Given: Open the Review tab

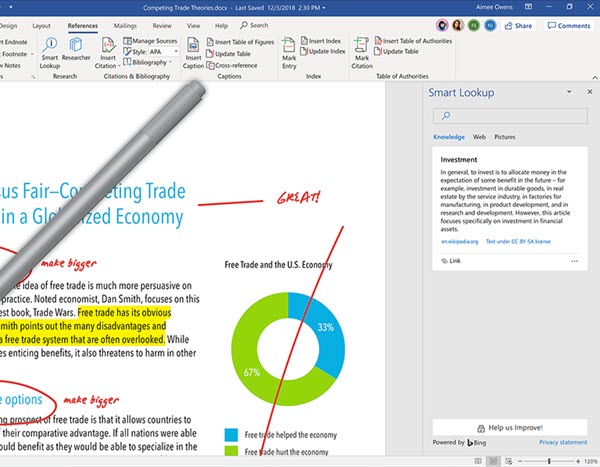Looking at the screenshot, I should (x=162, y=26).
